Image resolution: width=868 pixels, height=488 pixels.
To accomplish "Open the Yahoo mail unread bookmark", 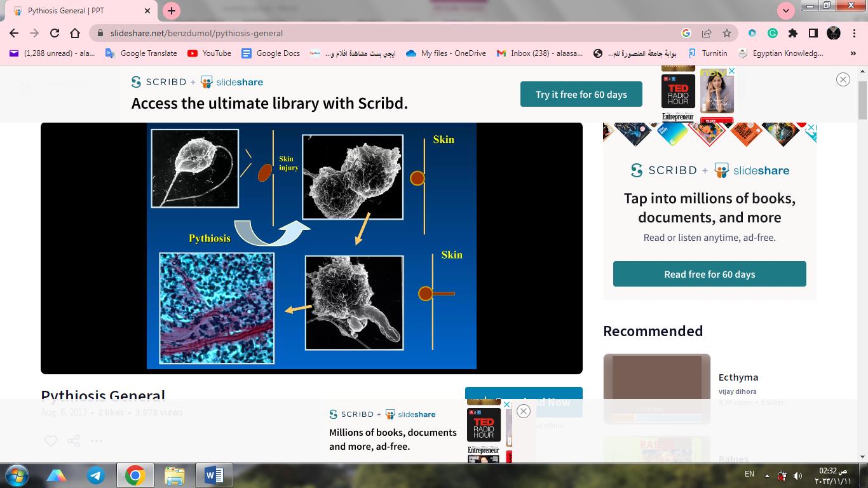I will coord(52,53).
